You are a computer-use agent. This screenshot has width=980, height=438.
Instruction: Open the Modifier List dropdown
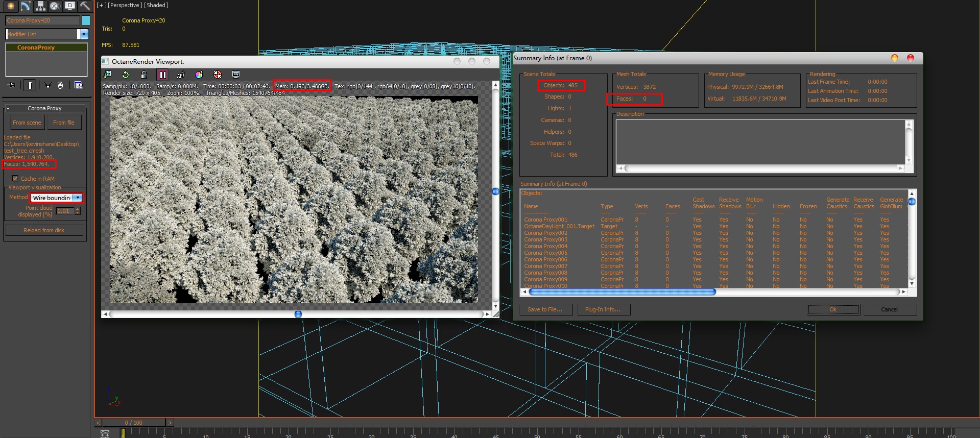(83, 34)
